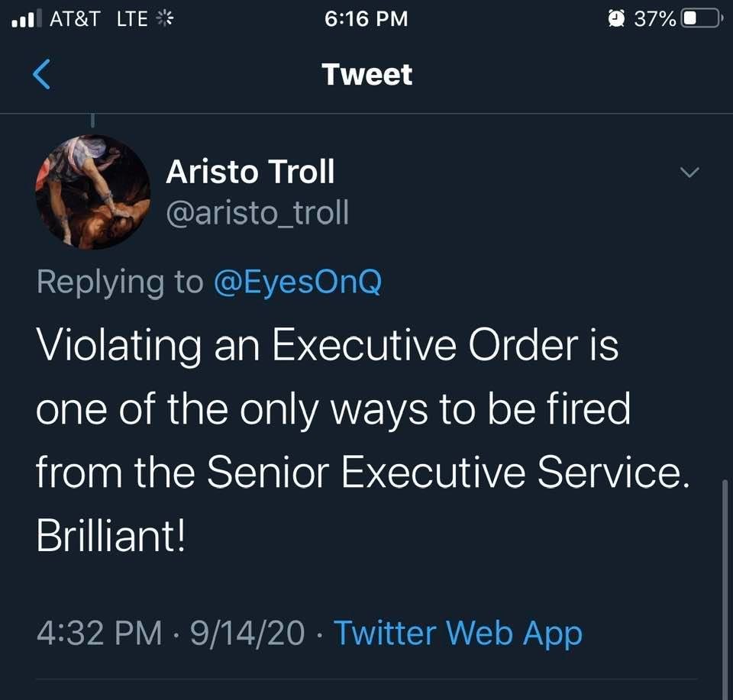Click the 4:32 PM tweet timestamp
The height and width of the screenshot is (700, 733).
(x=98, y=633)
